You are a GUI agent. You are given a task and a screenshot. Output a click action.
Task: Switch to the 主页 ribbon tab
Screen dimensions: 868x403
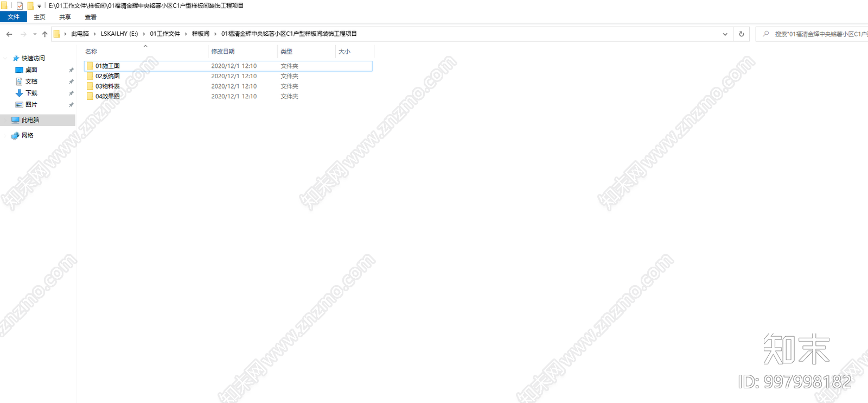(40, 17)
